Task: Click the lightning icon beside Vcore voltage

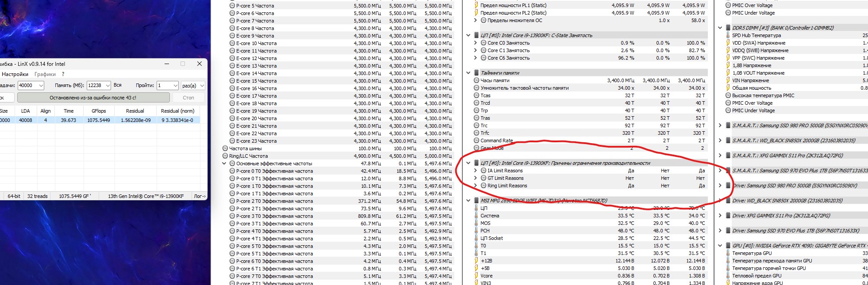Action: tap(476, 276)
